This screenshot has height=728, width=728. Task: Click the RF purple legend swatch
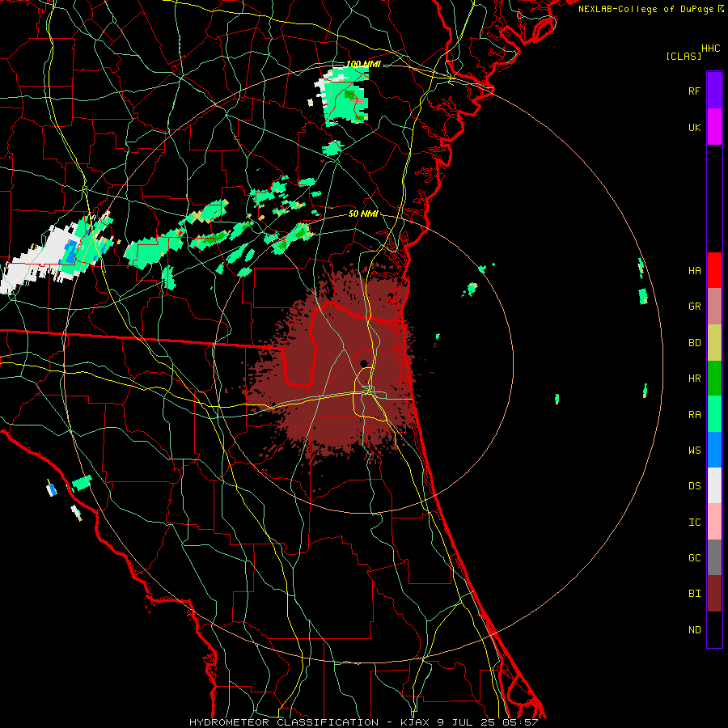pos(714,91)
